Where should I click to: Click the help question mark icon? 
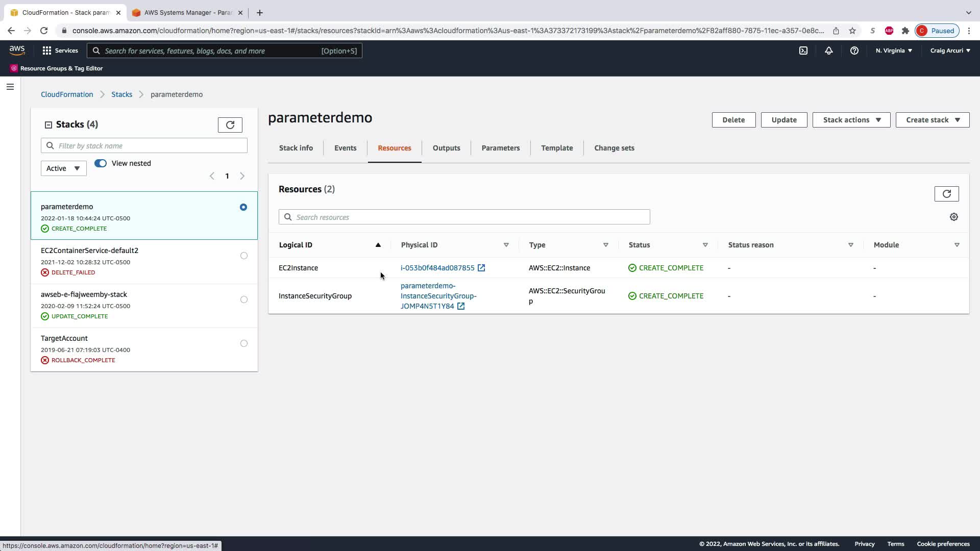[854, 51]
